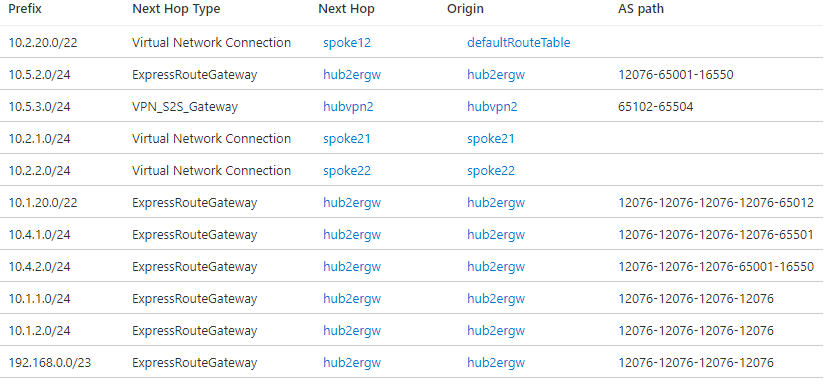Open spoke22 next hop link

pos(347,171)
